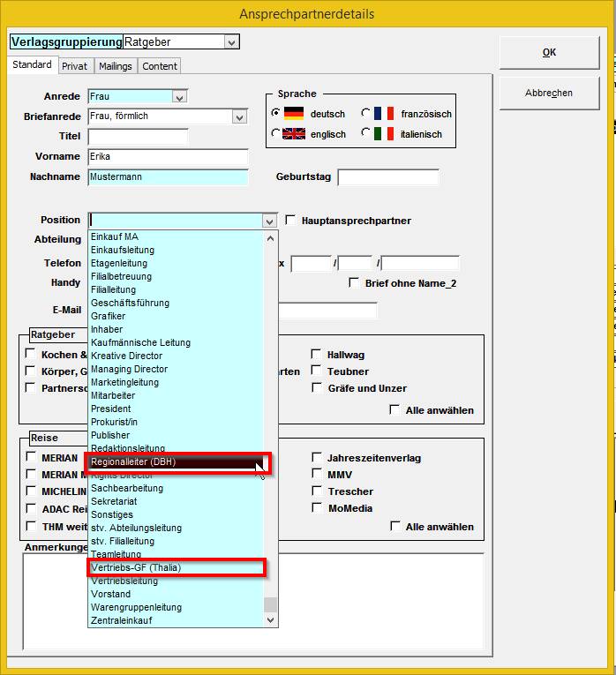Select the deutsch language radio button

[x=275, y=113]
